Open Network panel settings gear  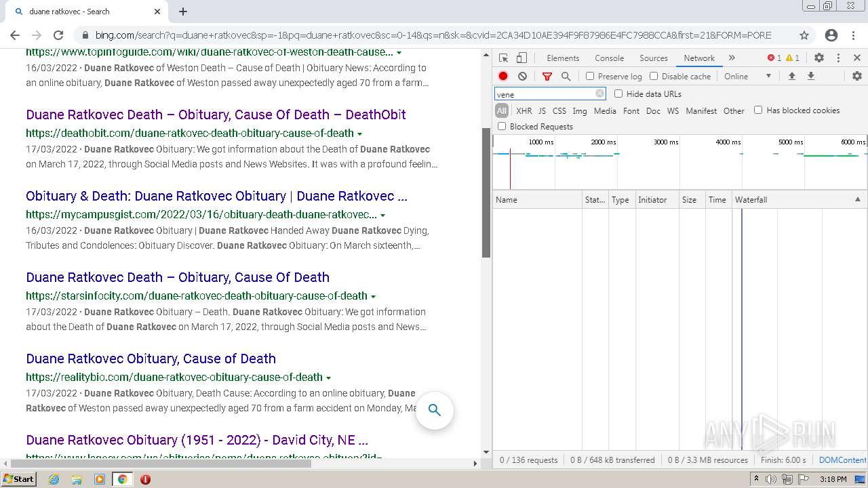(857, 76)
